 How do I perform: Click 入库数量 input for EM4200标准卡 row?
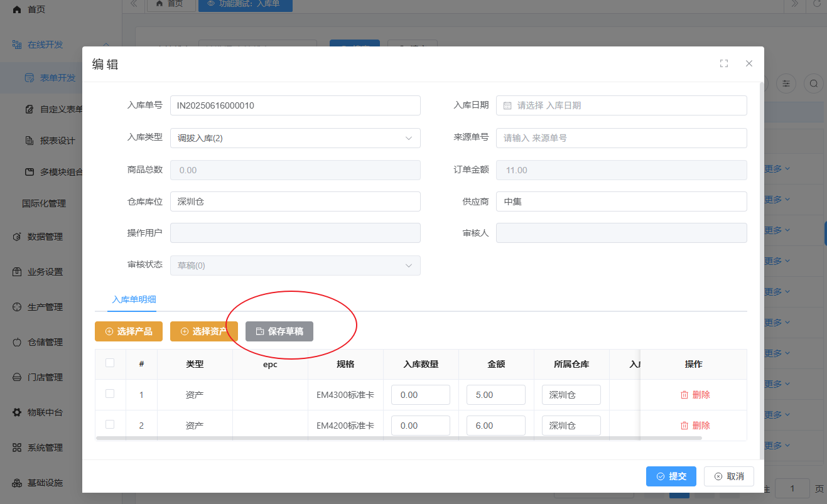tap(421, 426)
